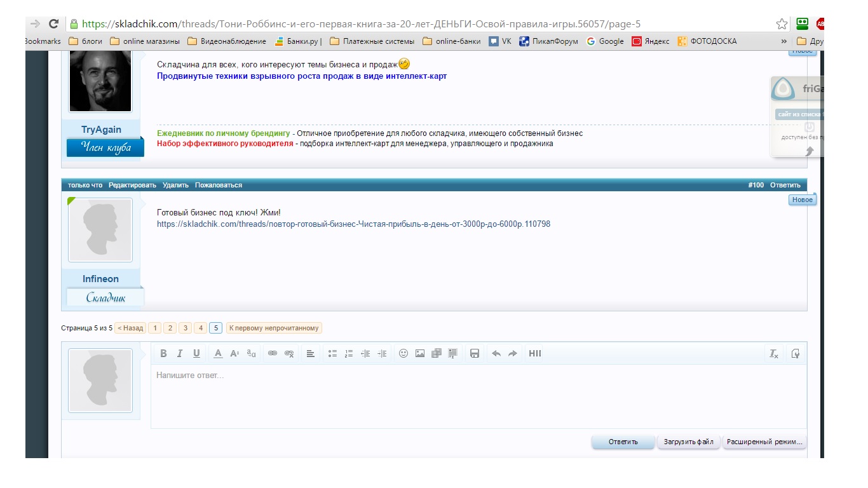Insert a smiley via the emoticon icon
Screen dimensions: 868x488
403,354
